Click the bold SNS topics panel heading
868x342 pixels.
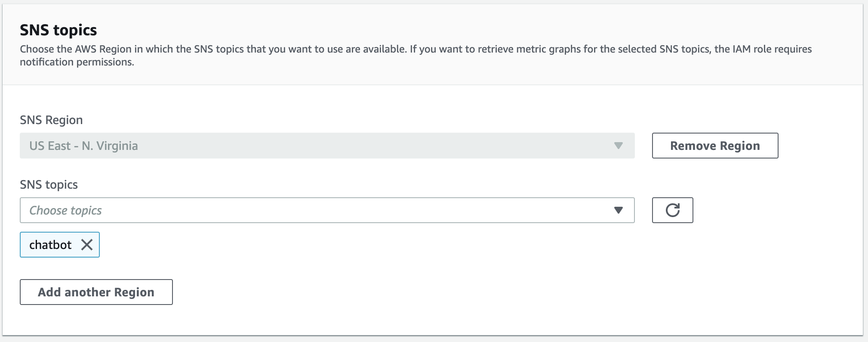[58, 30]
